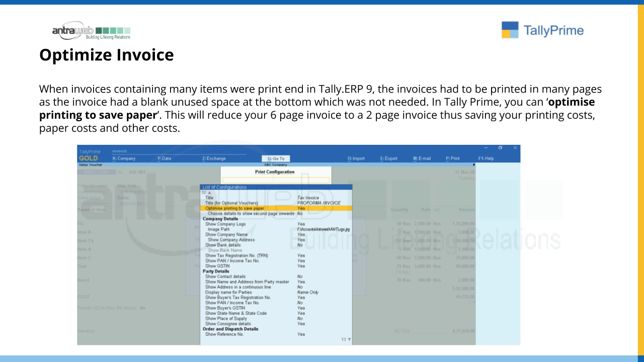
Task: Click the List of Configurations title bar
Action: (276, 187)
